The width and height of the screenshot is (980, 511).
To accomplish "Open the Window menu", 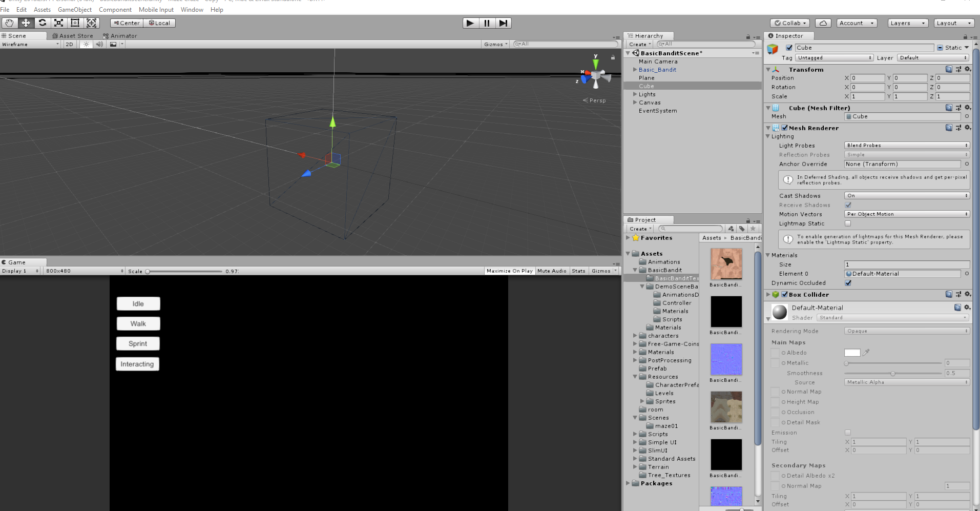I will [x=192, y=9].
